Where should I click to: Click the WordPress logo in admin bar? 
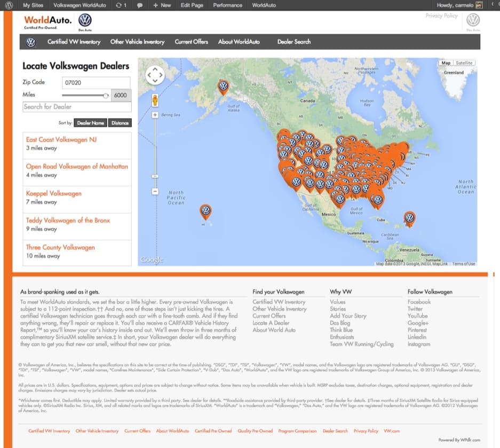(9, 5)
